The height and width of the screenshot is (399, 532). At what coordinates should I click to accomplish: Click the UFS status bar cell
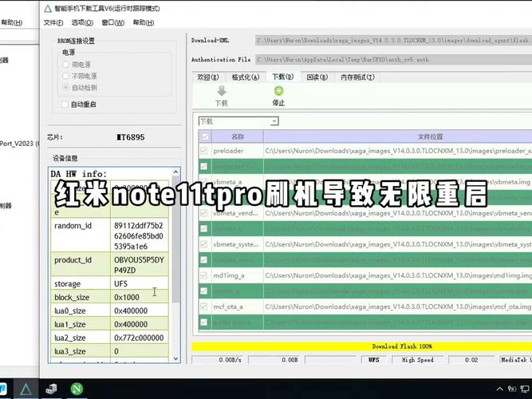coord(373,360)
